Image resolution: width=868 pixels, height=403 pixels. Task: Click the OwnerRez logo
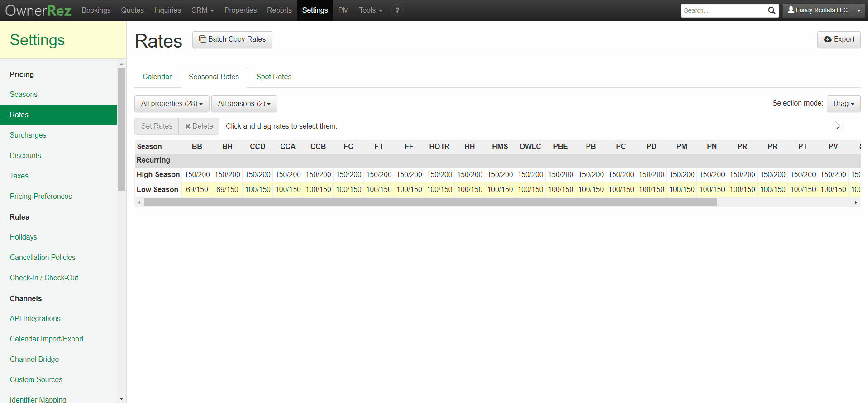click(38, 10)
